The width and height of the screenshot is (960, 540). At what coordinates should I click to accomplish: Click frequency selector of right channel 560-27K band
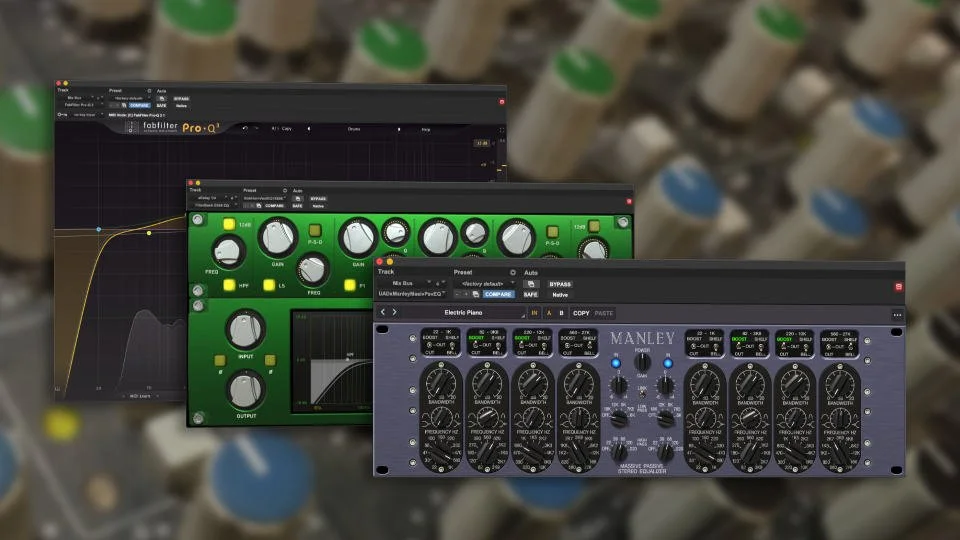(x=840, y=454)
